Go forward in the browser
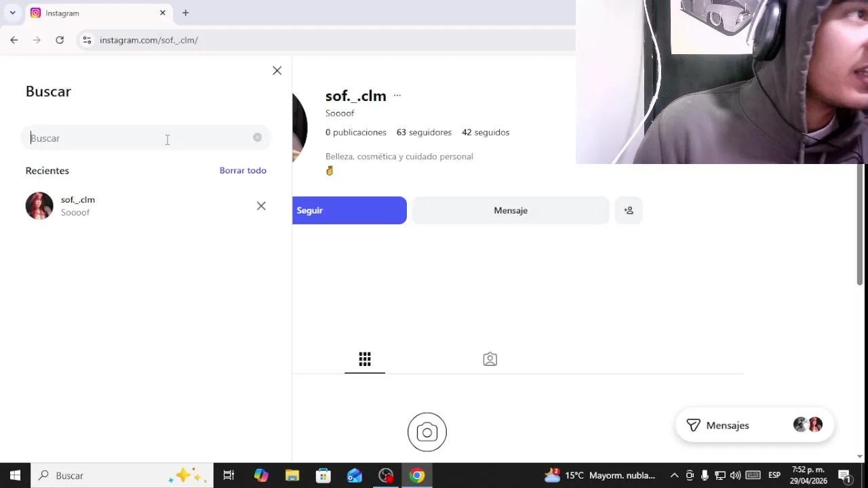The width and height of the screenshot is (868, 488). (x=37, y=40)
